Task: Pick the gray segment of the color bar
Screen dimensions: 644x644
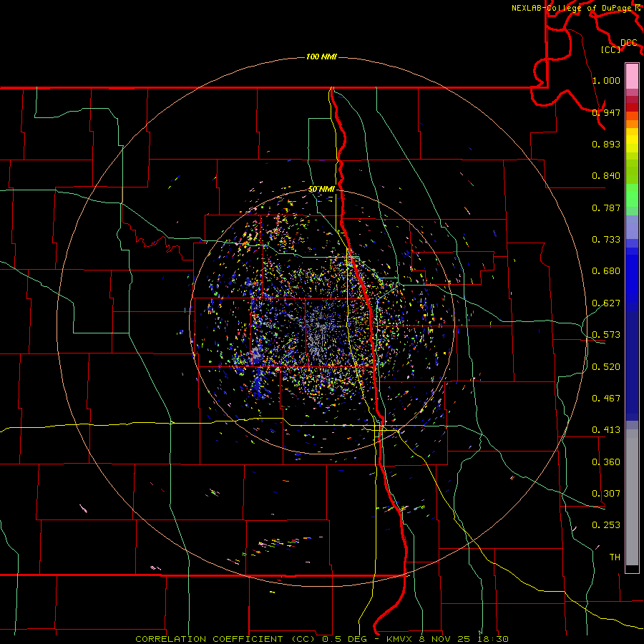Action: pos(632,497)
